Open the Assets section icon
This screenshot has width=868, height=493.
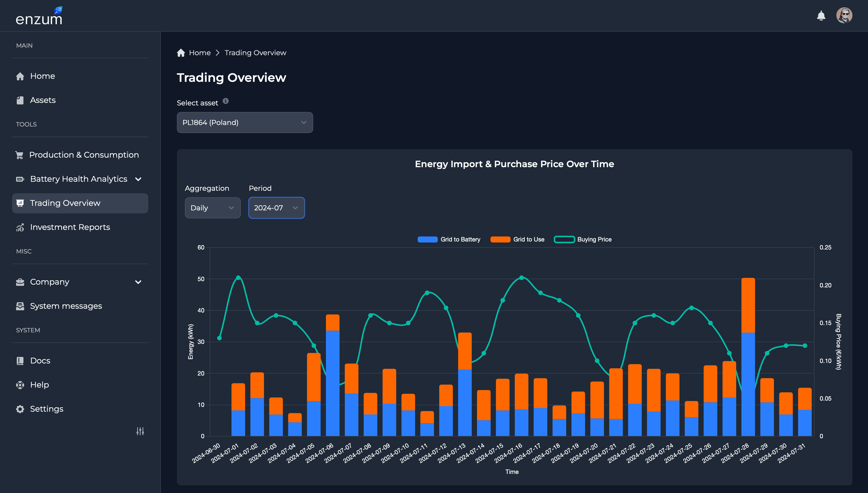(x=20, y=100)
